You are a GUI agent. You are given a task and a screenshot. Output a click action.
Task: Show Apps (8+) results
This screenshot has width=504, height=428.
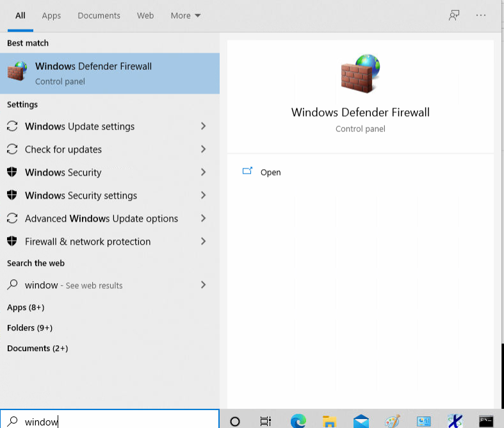pyautogui.click(x=26, y=308)
